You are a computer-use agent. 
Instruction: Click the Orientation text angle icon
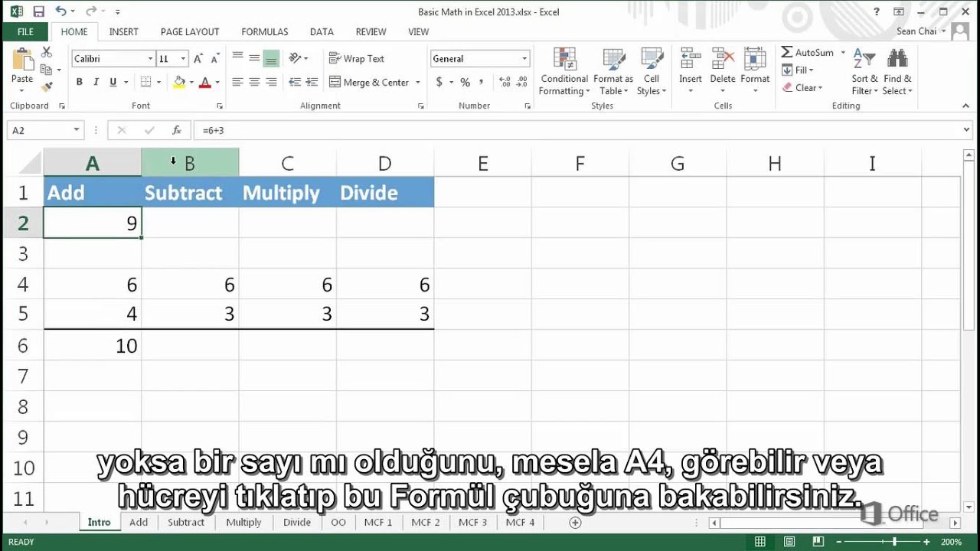(296, 58)
